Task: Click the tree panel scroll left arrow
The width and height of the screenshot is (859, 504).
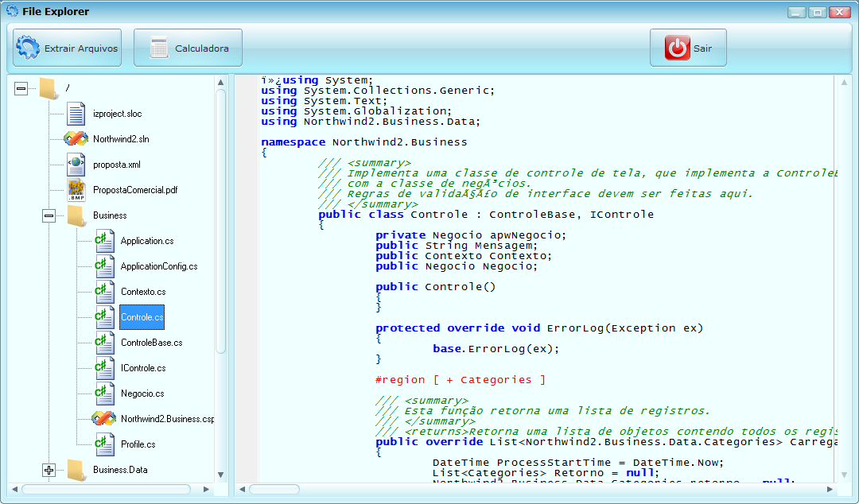Action: point(15,489)
